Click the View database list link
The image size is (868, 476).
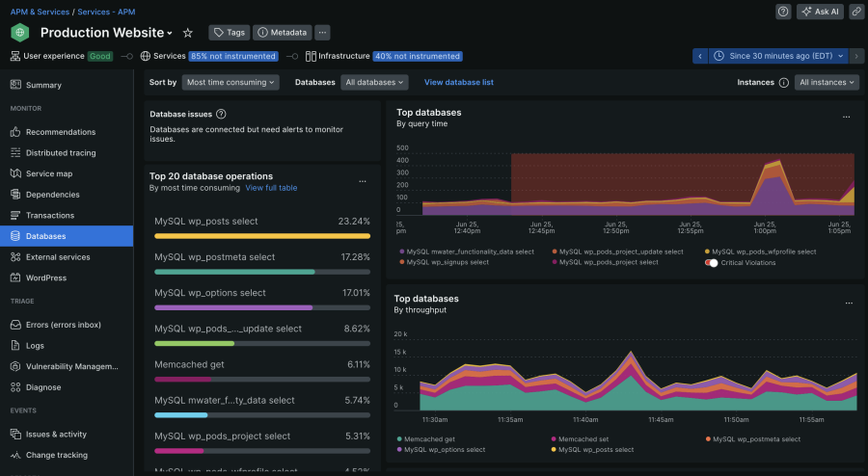(459, 83)
